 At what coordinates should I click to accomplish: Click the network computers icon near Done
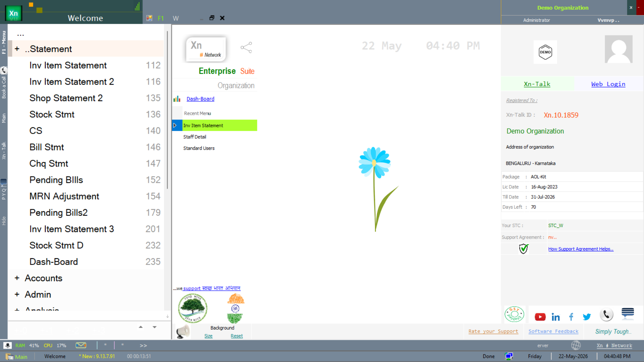click(509, 356)
